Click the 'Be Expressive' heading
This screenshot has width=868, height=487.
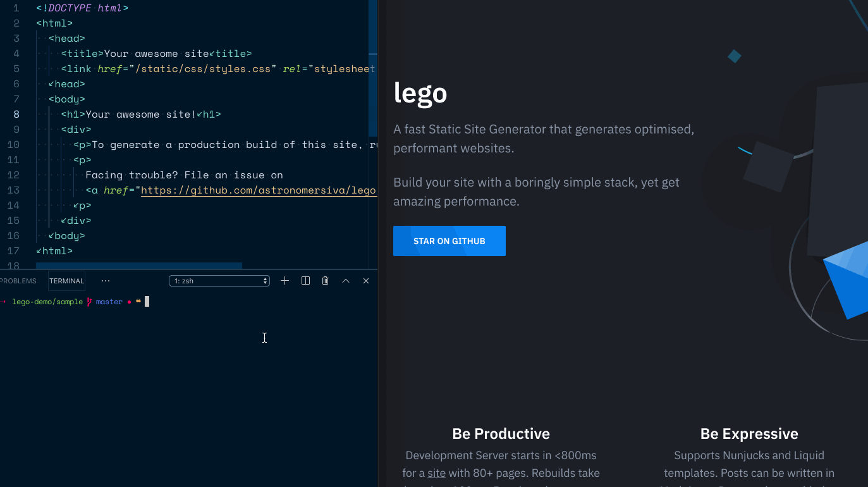pyautogui.click(x=749, y=434)
